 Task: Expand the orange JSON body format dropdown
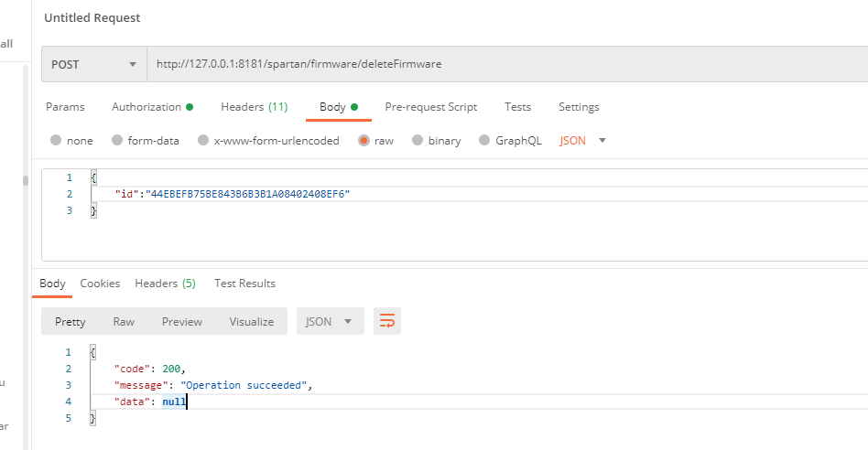tap(583, 141)
